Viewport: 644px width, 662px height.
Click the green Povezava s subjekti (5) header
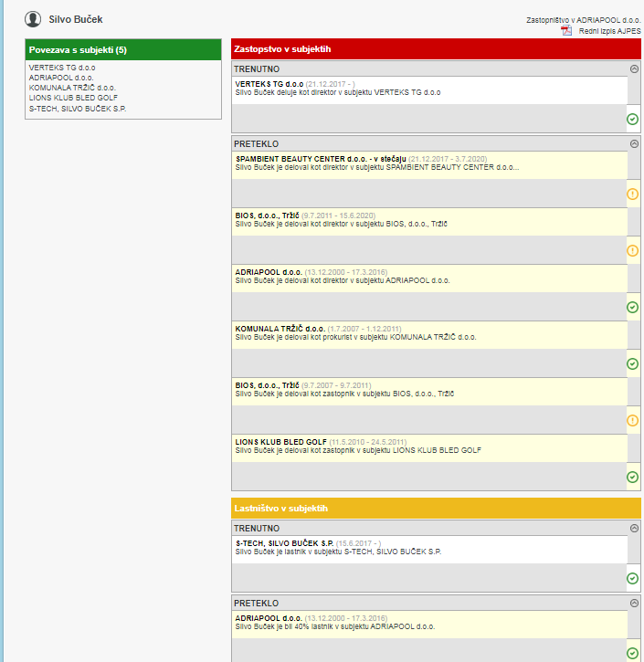[123, 49]
